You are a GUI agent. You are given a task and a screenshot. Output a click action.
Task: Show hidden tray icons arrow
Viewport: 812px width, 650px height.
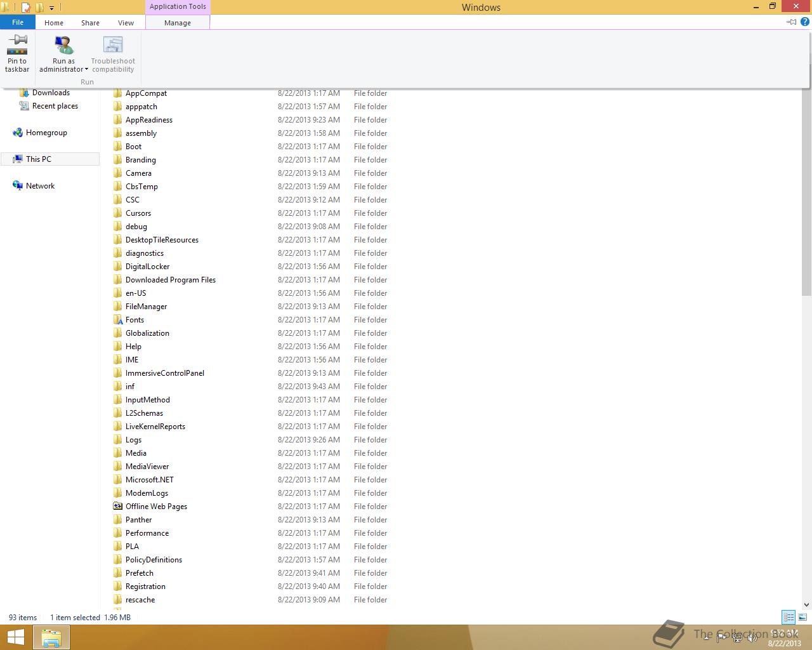point(705,637)
